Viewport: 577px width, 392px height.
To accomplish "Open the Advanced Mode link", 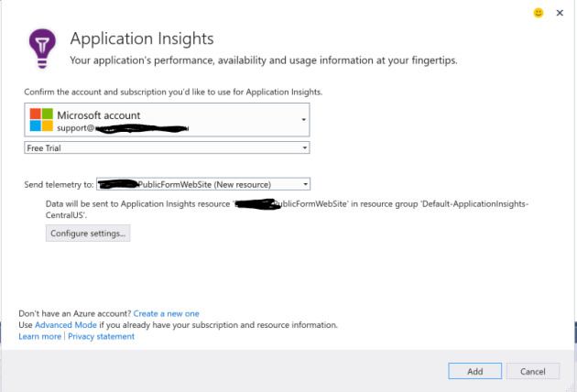I will pyautogui.click(x=66, y=325).
